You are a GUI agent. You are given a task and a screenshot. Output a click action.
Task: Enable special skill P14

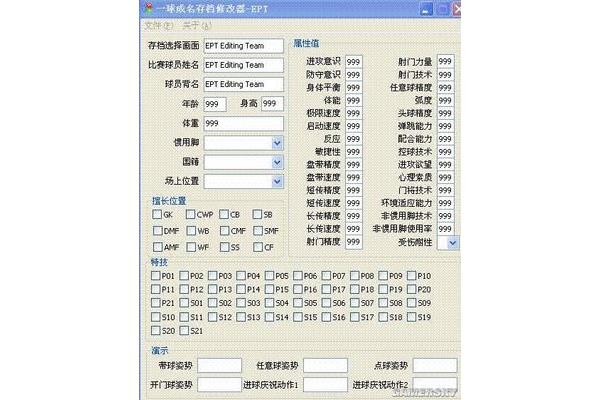(241, 289)
